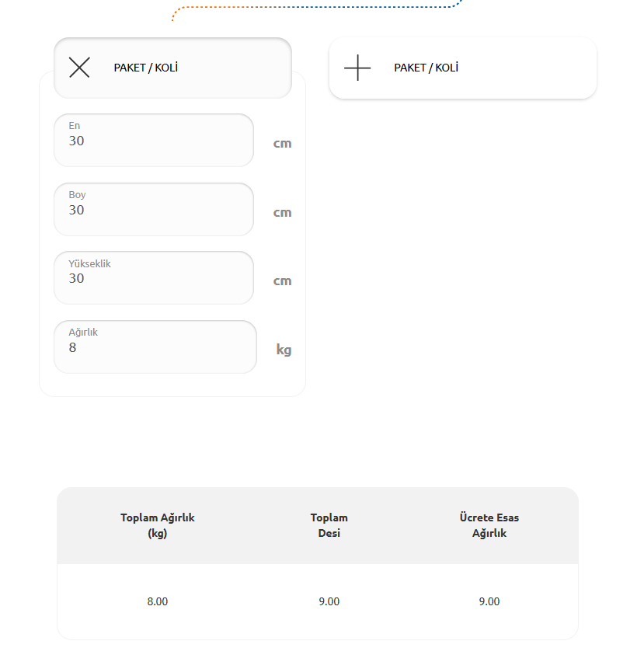Click the 9.00 value under Ücrete Esas Ağırlık
This screenshot has width=644, height=648.
point(489,601)
